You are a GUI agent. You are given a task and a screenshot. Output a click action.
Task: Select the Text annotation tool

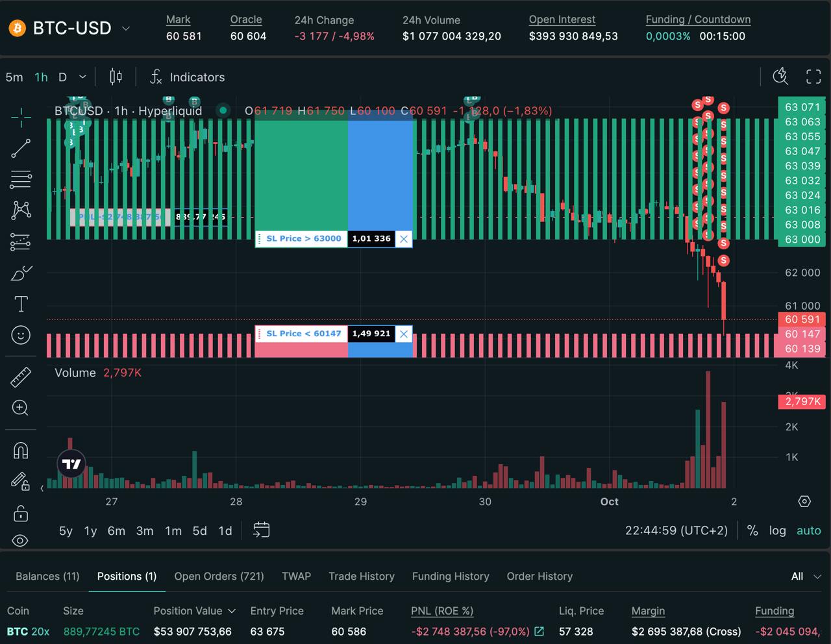click(21, 304)
